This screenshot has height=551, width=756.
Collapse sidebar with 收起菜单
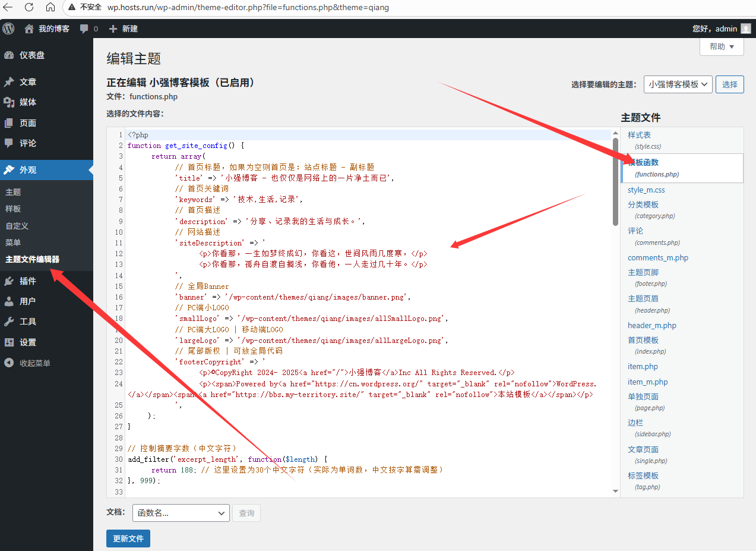click(34, 363)
